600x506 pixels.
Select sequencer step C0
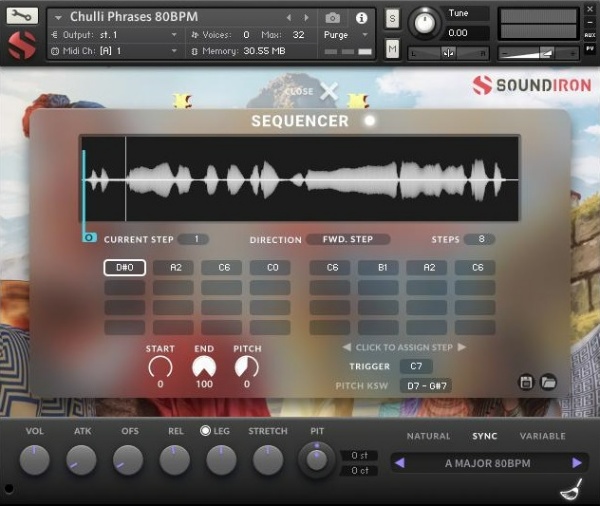coord(270,268)
